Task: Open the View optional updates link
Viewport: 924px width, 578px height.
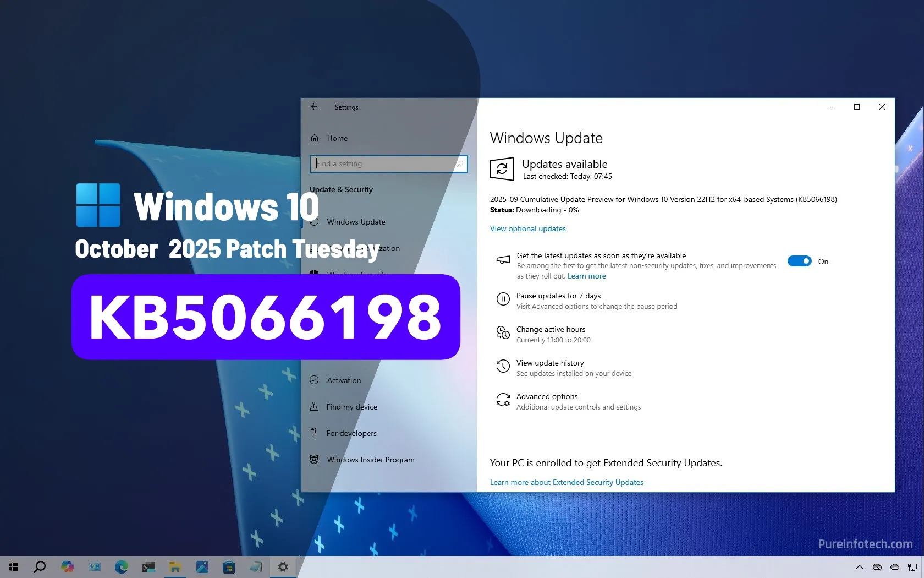Action: 527,228
